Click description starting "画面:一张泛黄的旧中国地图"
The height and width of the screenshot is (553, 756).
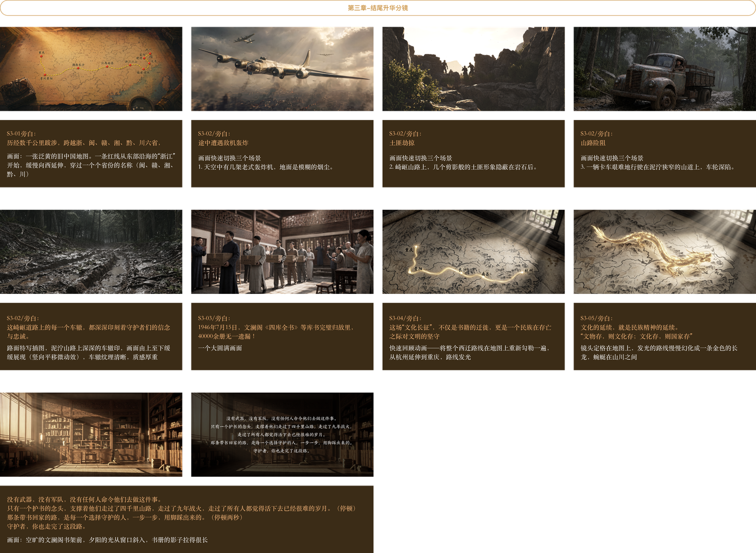pos(91,165)
